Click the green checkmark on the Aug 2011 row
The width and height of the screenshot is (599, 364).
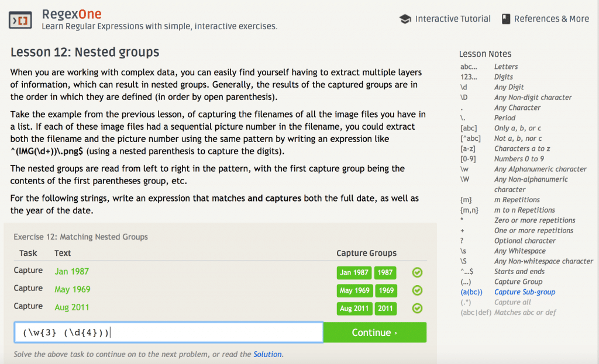pos(417,308)
